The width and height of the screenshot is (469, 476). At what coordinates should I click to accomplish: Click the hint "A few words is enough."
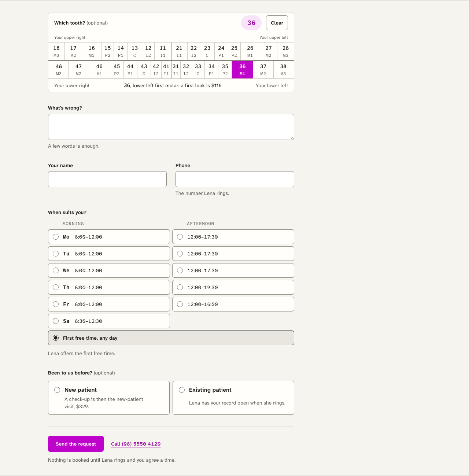(74, 146)
